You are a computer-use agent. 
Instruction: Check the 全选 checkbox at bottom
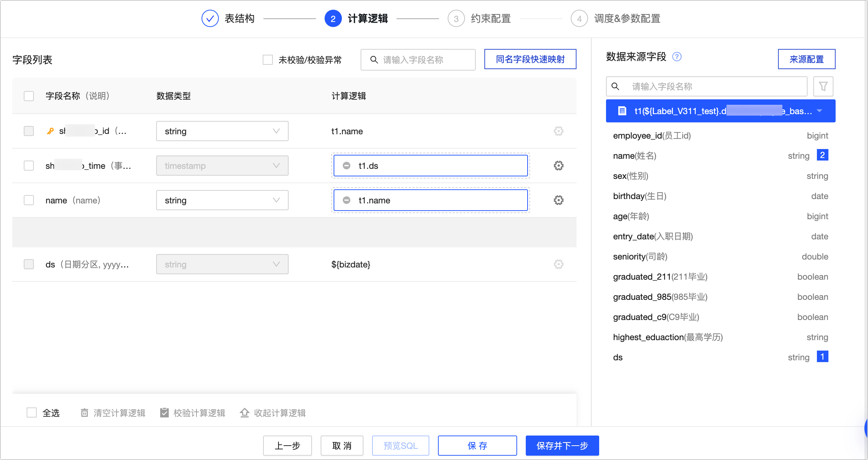tap(32, 412)
